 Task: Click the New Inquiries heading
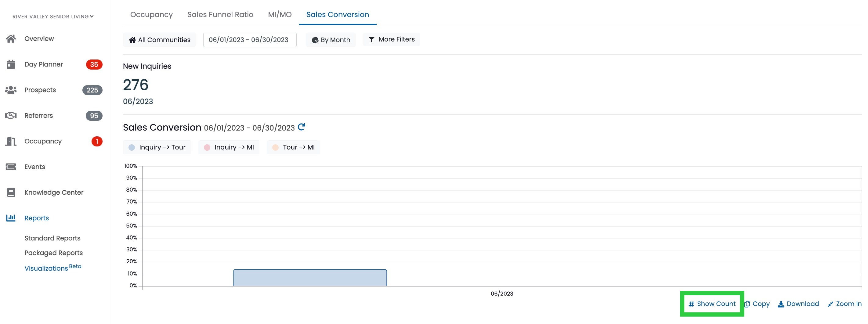[147, 66]
